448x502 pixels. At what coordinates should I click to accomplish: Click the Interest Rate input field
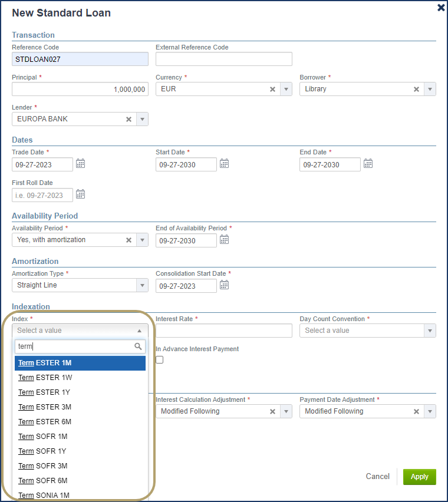pyautogui.click(x=224, y=331)
